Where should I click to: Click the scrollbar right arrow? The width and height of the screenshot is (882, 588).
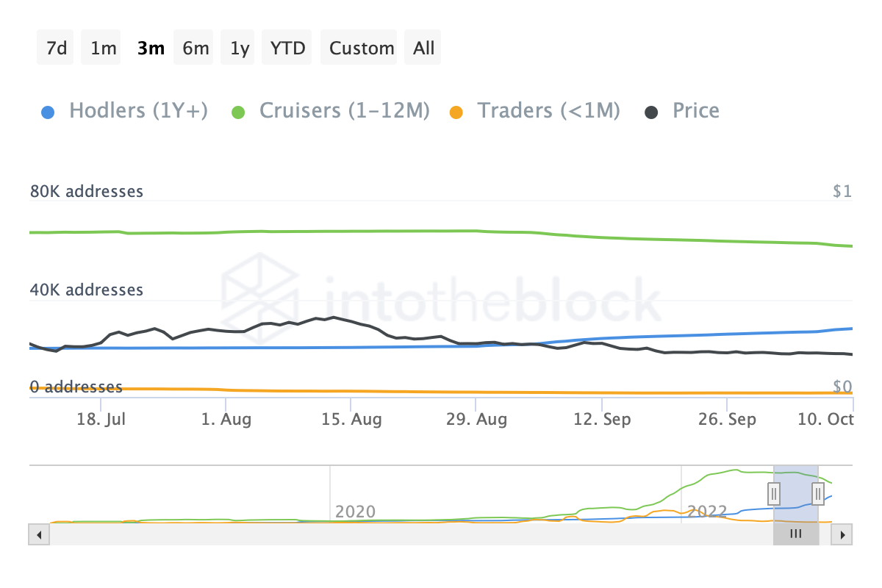(x=842, y=534)
